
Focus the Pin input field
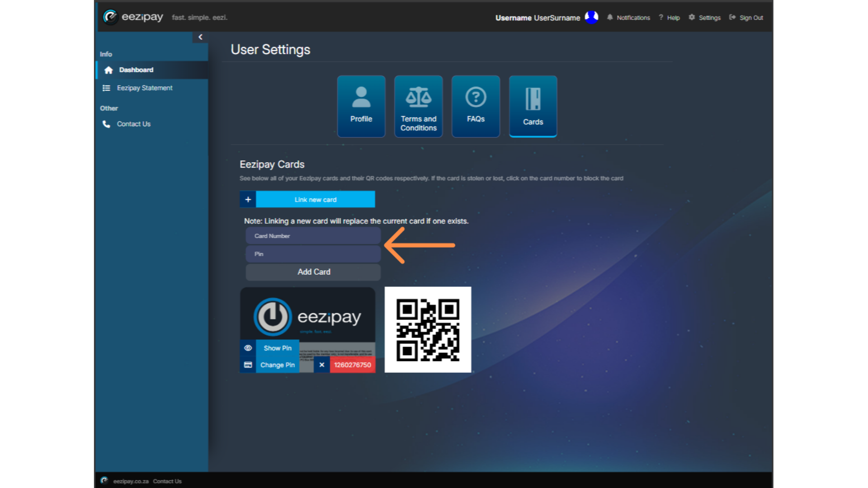pyautogui.click(x=313, y=254)
